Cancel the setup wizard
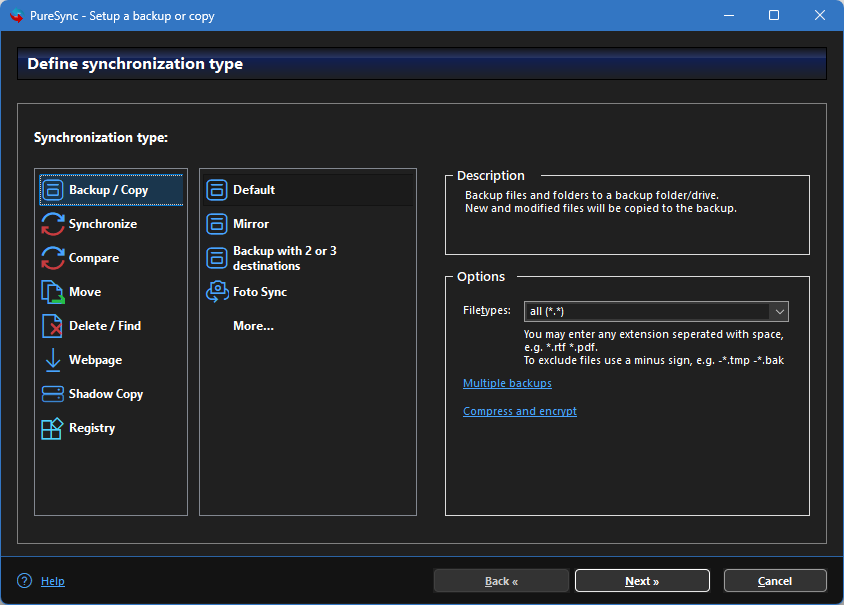Screen dimensions: 844x605 coord(775,581)
